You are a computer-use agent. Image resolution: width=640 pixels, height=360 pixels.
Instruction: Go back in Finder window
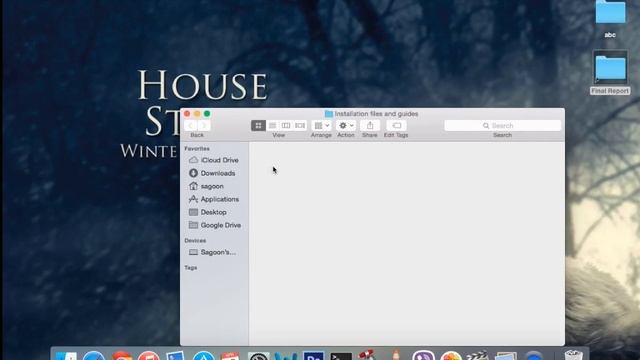pos(191,126)
